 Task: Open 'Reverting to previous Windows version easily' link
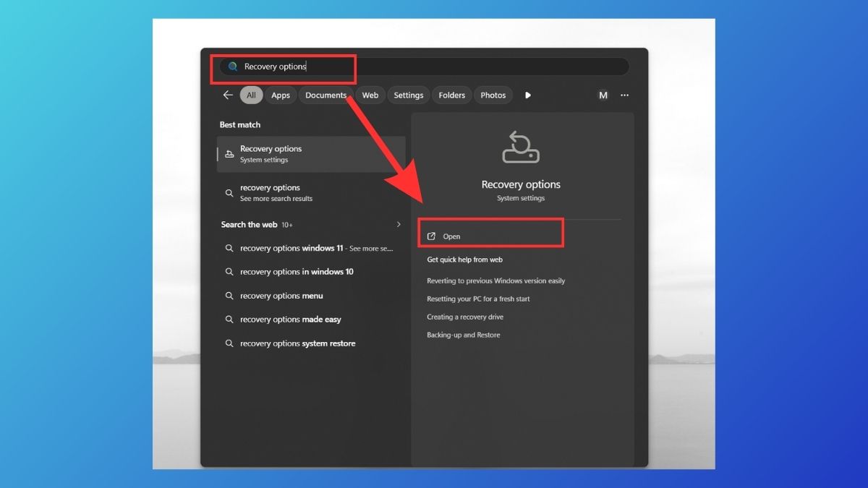pyautogui.click(x=496, y=281)
